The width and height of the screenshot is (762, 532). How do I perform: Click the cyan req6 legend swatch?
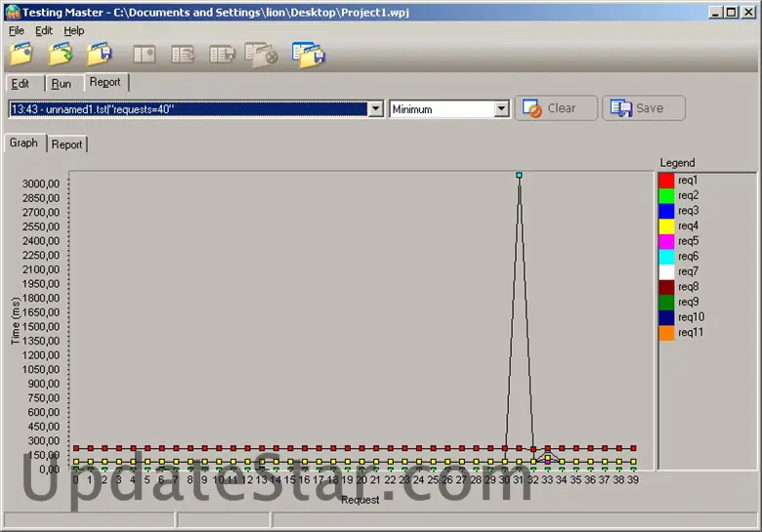[666, 257]
